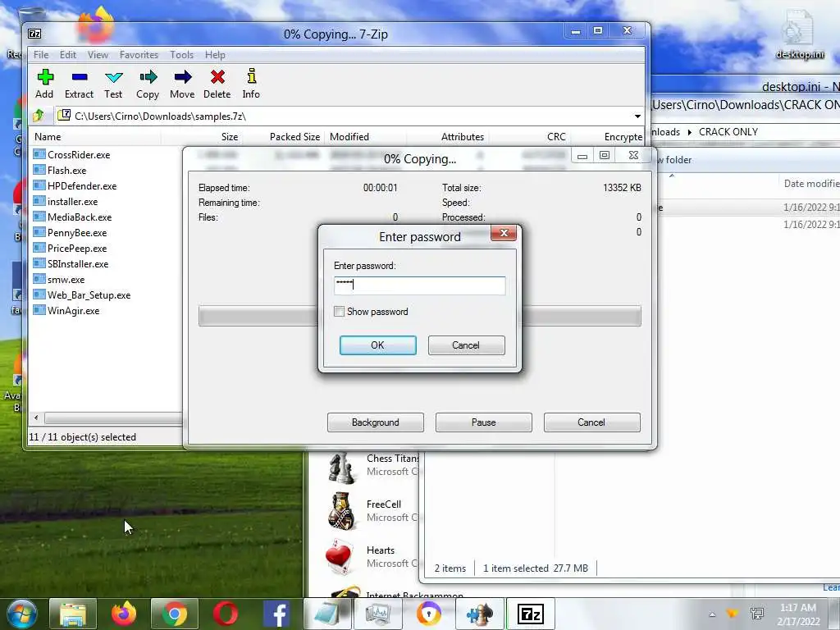This screenshot has width=840, height=630.
Task: Open the FreeCell game icon
Action: [x=340, y=511]
